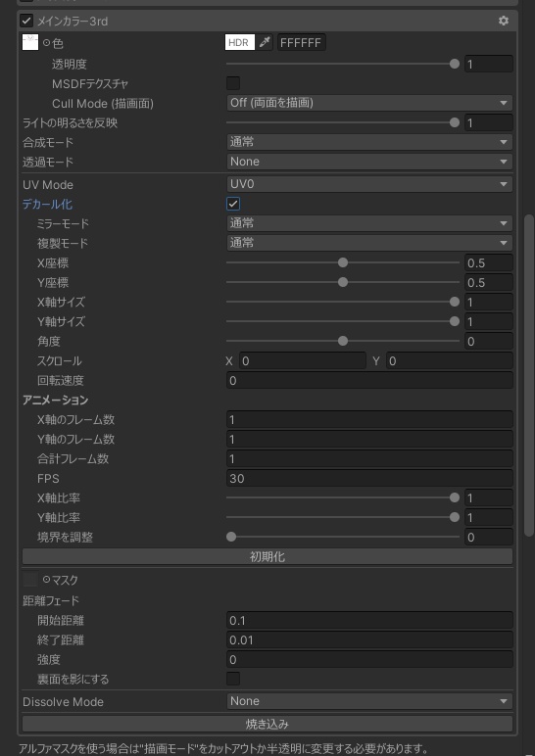The width and height of the screenshot is (535, 756).
Task: Click the 開始距離 input field
Action: click(x=369, y=620)
